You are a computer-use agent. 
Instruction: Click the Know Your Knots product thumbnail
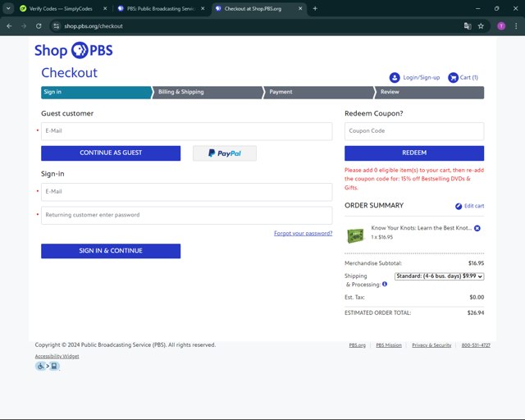(x=355, y=235)
